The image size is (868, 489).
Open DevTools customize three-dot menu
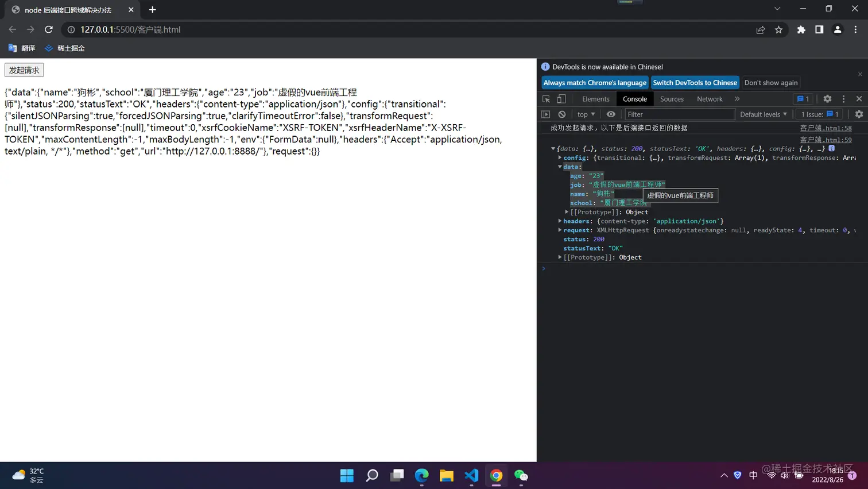pyautogui.click(x=843, y=99)
